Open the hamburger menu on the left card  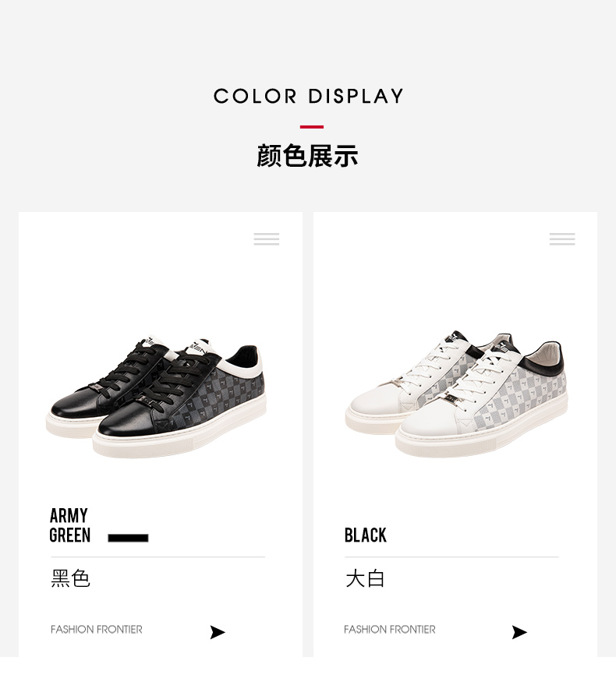tap(267, 238)
